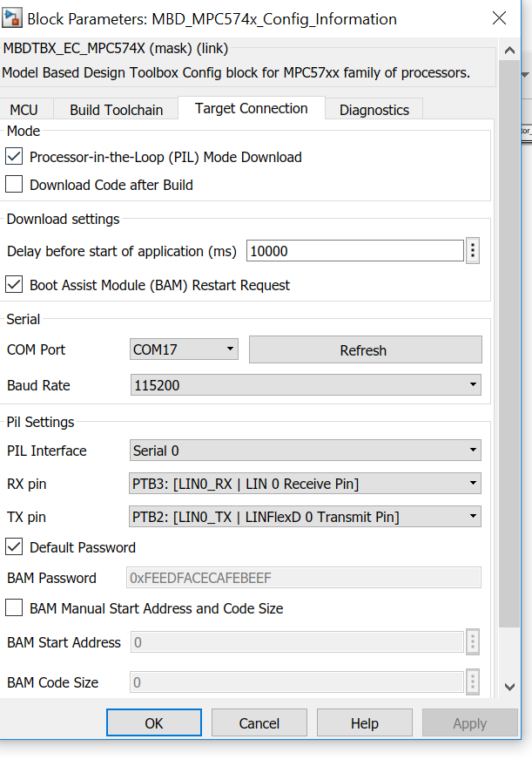Click in the delay before start input field
532x773 pixels.
354,251
